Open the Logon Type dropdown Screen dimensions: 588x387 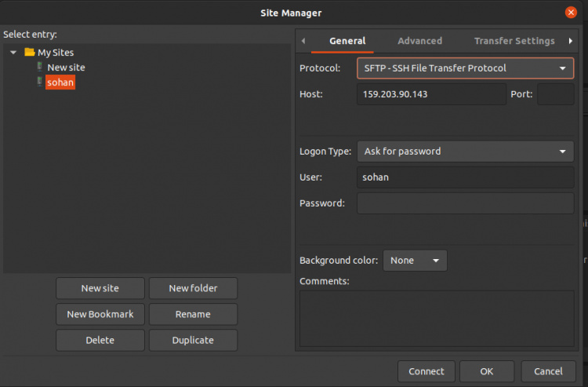465,152
